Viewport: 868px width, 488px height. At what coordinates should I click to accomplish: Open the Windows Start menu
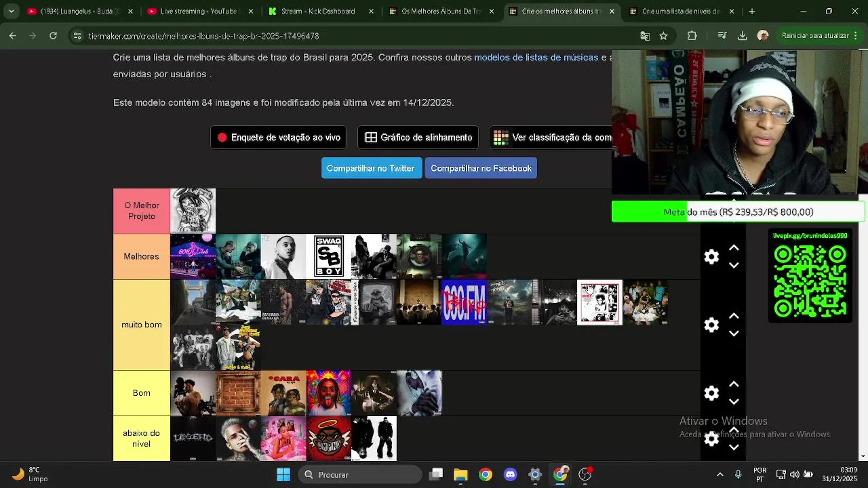click(283, 474)
